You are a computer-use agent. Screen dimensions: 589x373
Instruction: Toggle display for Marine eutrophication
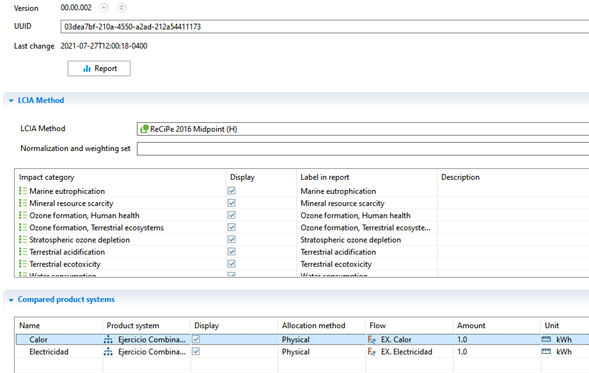tap(232, 191)
